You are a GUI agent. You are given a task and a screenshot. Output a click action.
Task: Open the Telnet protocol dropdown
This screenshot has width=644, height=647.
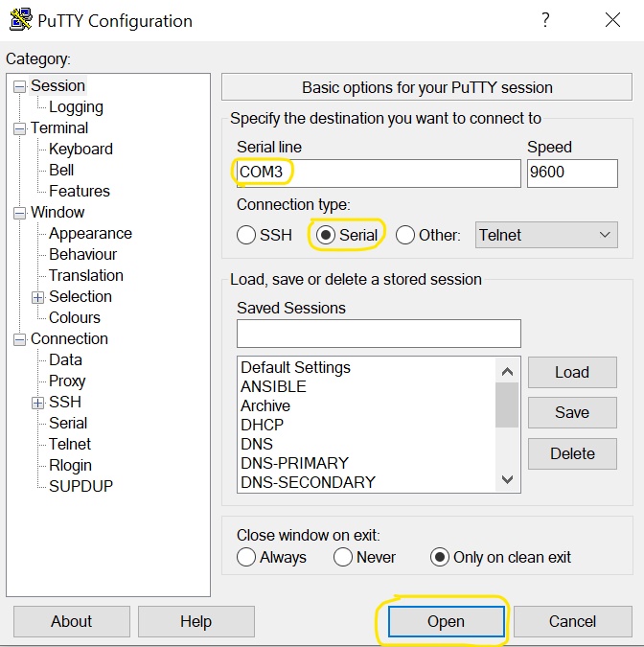coord(546,234)
